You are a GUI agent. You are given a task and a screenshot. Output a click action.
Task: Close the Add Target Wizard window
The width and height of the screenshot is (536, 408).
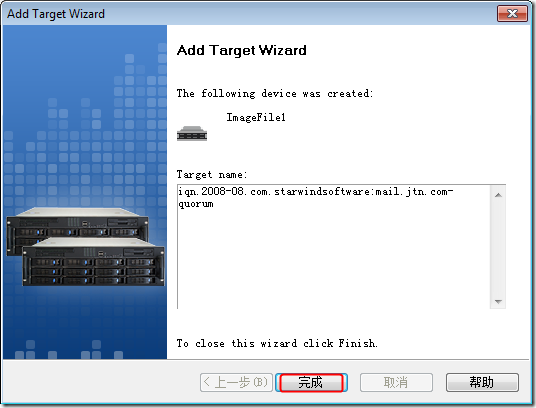(512, 13)
